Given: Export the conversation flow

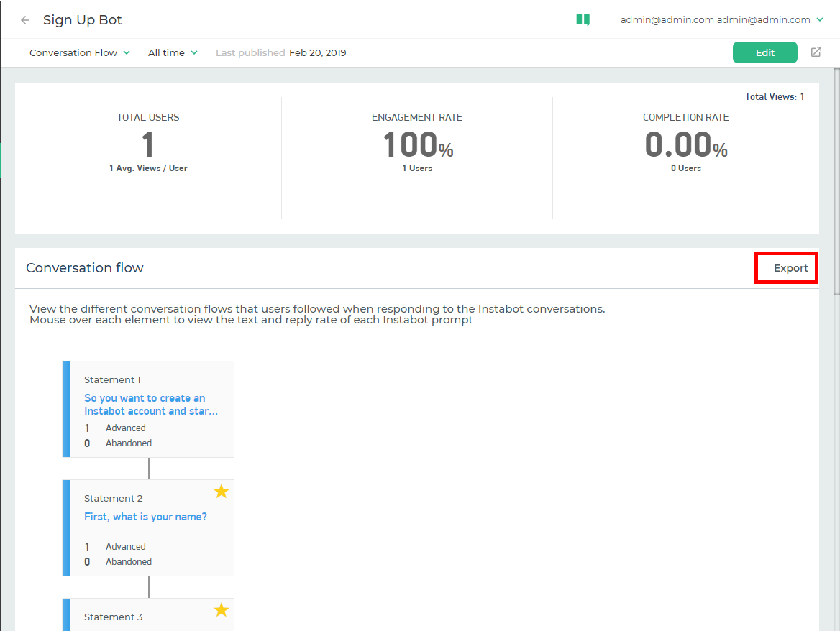Looking at the screenshot, I should point(790,268).
